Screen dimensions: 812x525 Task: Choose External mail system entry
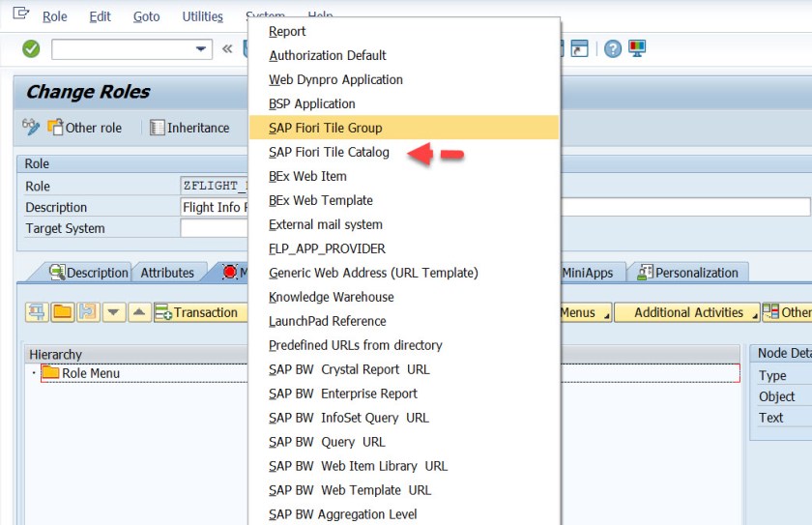point(404,224)
